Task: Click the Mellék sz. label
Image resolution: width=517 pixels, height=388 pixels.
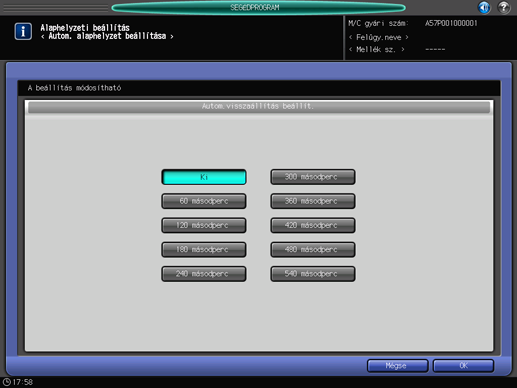Action: [x=376, y=50]
